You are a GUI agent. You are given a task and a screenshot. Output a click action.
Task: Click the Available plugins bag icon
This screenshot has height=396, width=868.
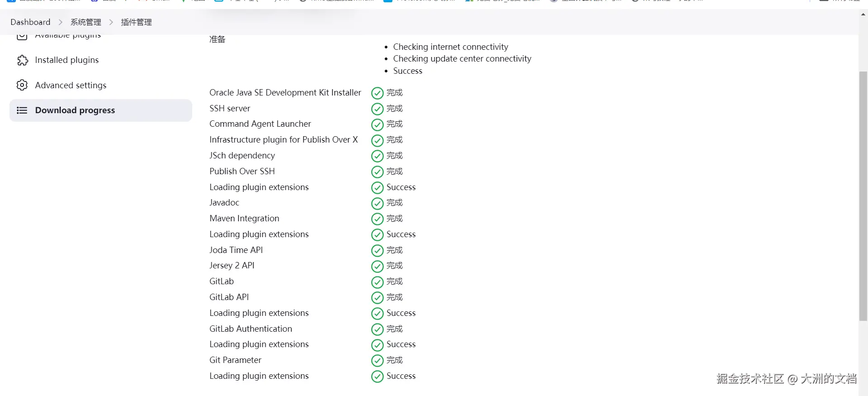[x=22, y=37]
